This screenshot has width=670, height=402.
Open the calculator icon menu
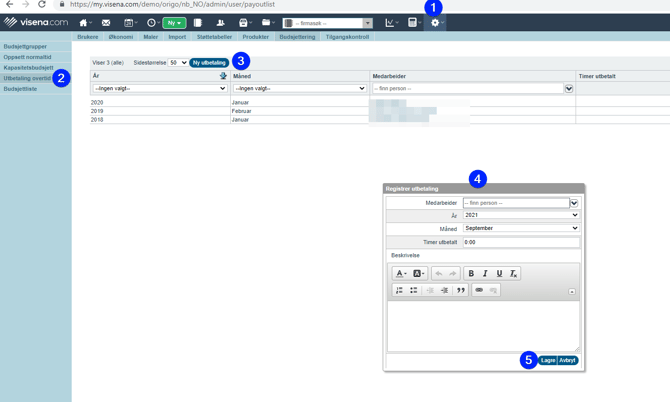414,23
